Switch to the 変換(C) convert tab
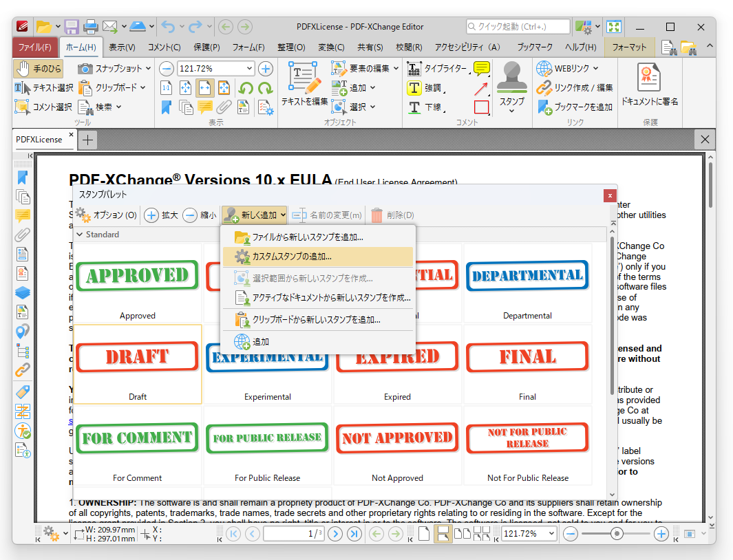Image resolution: width=733 pixels, height=560 pixels. (x=331, y=47)
